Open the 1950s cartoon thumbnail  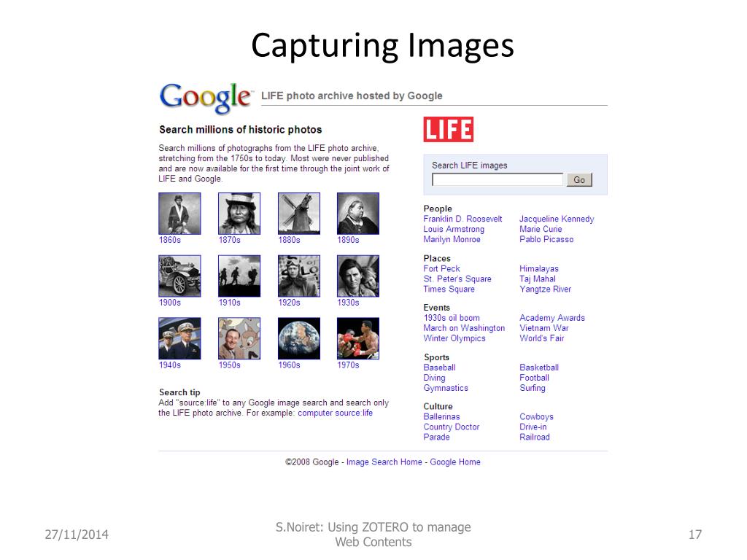pos(239,338)
